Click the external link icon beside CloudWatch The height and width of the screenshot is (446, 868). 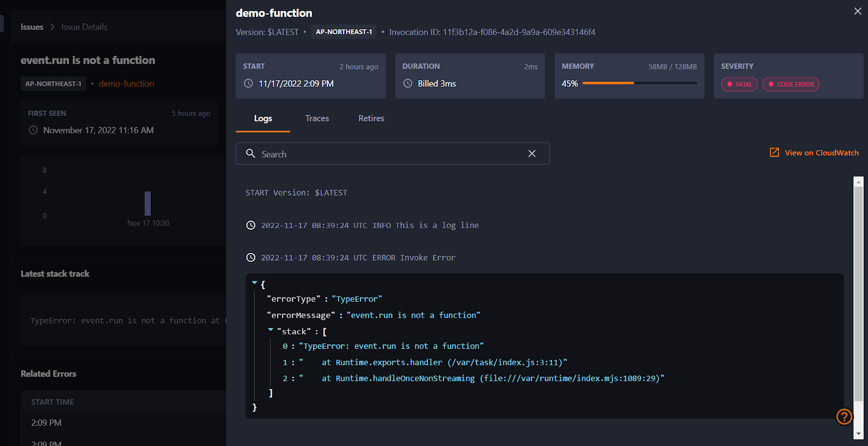pyautogui.click(x=774, y=153)
